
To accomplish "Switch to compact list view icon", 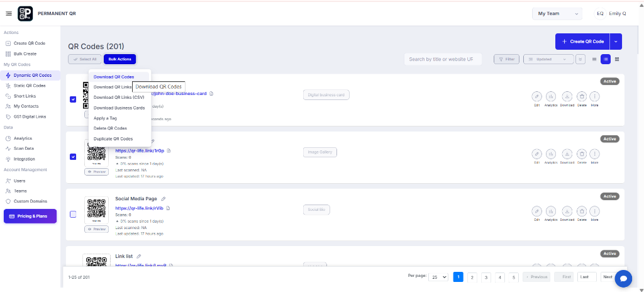I will [594, 59].
